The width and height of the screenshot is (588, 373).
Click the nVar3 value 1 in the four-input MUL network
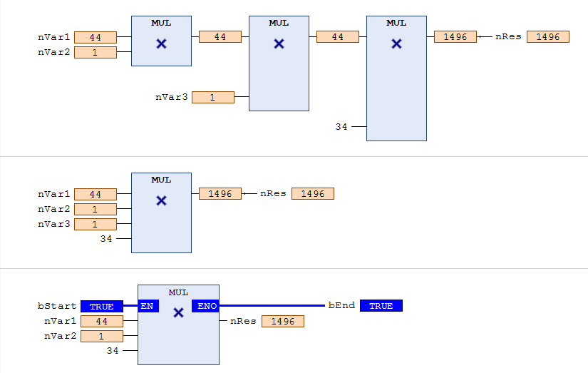pyautogui.click(x=96, y=225)
